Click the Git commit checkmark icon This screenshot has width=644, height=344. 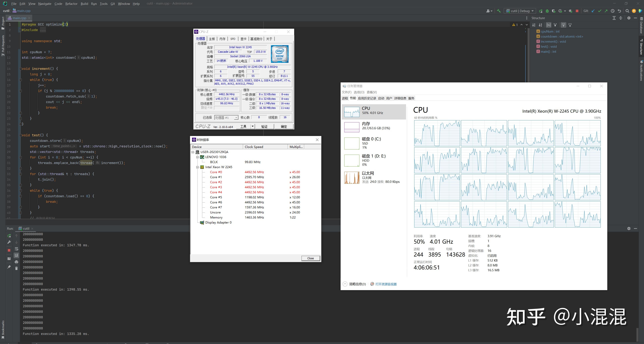click(600, 11)
